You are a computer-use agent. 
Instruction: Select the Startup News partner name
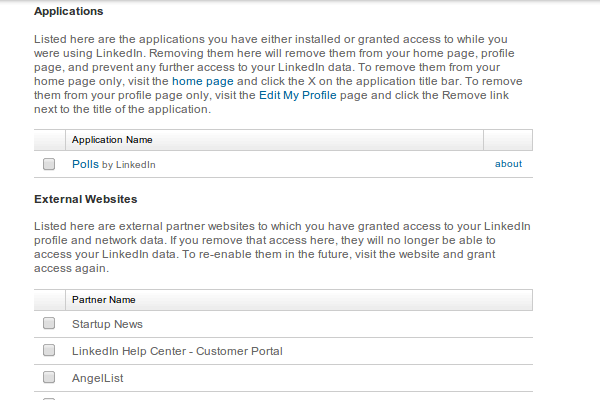click(107, 324)
